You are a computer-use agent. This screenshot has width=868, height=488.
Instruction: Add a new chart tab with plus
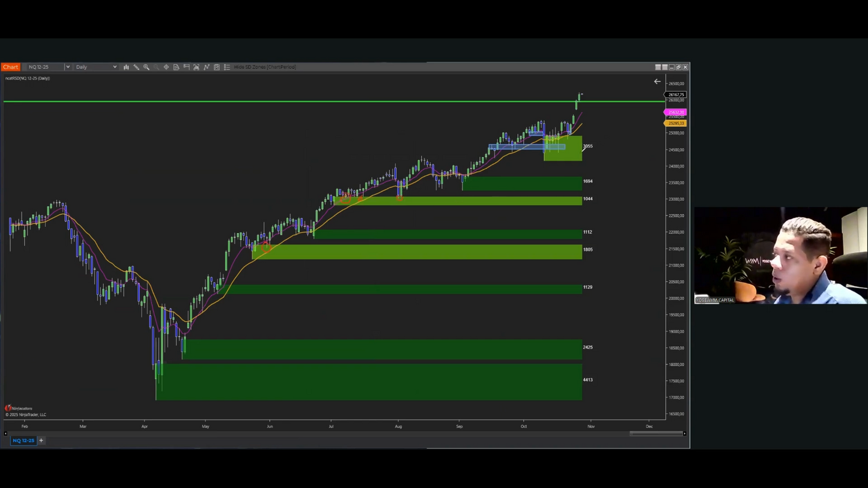click(x=41, y=441)
